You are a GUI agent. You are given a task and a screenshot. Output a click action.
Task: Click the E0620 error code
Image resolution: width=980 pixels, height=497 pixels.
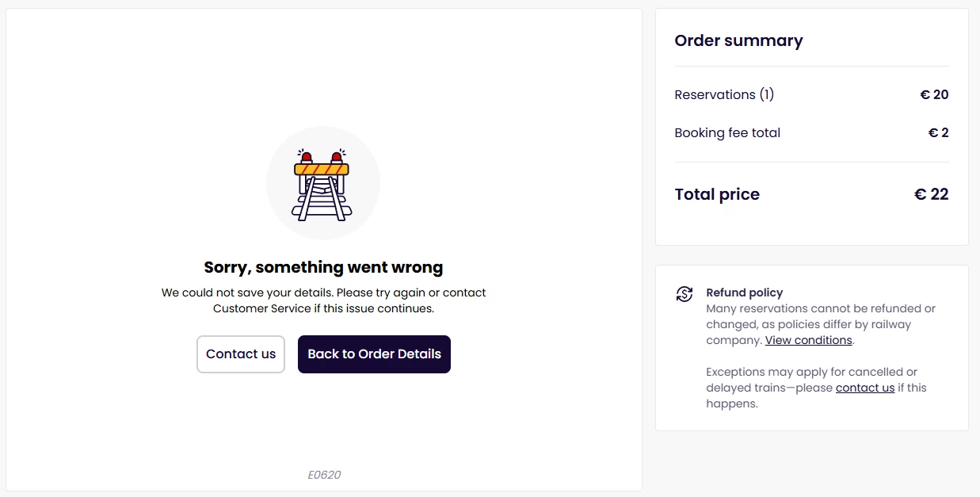[x=324, y=475]
